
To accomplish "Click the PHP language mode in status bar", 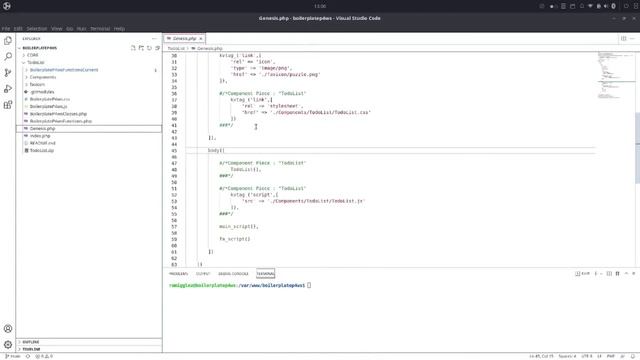I will click(x=611, y=356).
